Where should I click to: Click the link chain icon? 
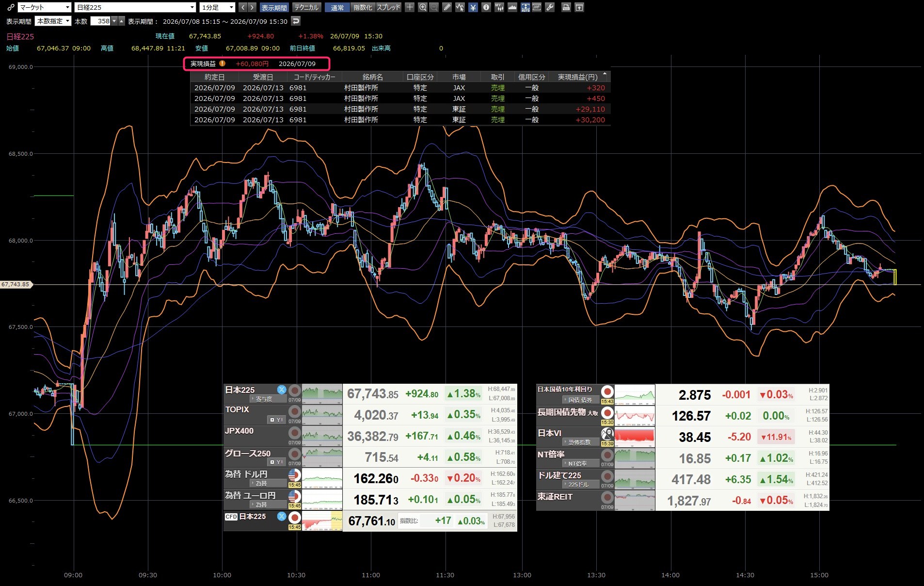coord(11,7)
